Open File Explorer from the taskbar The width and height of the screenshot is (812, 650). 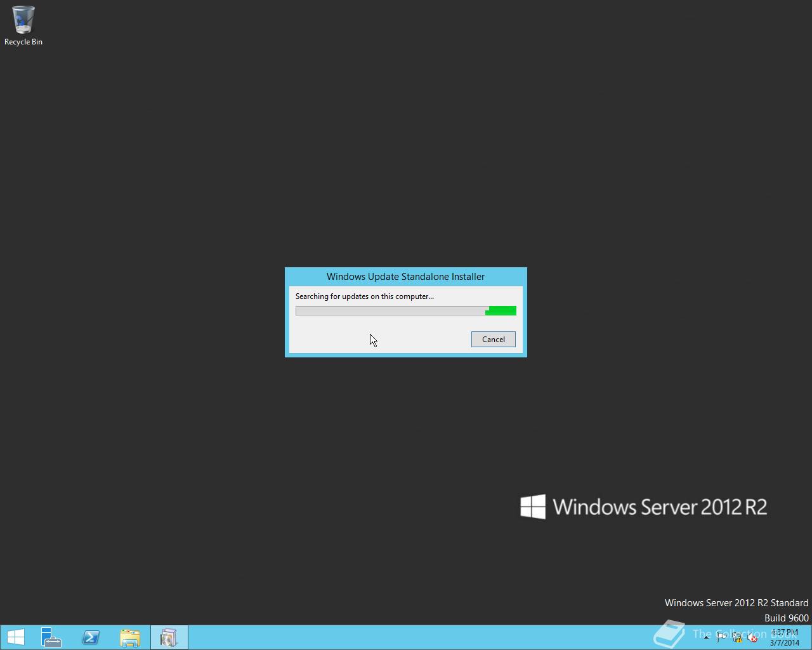click(x=130, y=637)
